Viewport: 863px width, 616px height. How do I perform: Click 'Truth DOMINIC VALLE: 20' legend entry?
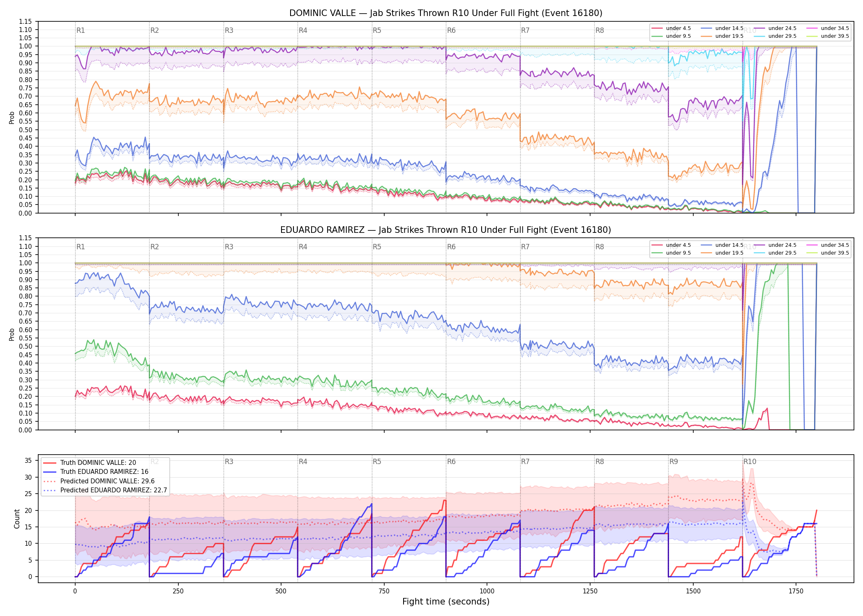pos(90,463)
